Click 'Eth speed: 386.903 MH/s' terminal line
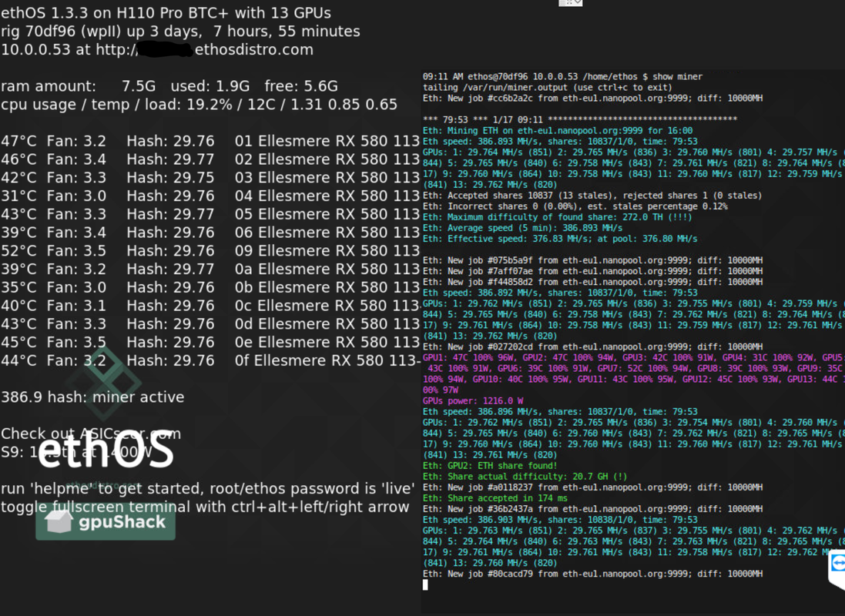 [x=560, y=520]
